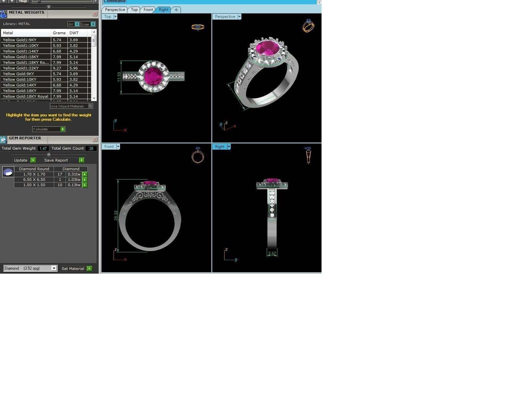Open the Top viewport dropdown menu

pos(115,17)
